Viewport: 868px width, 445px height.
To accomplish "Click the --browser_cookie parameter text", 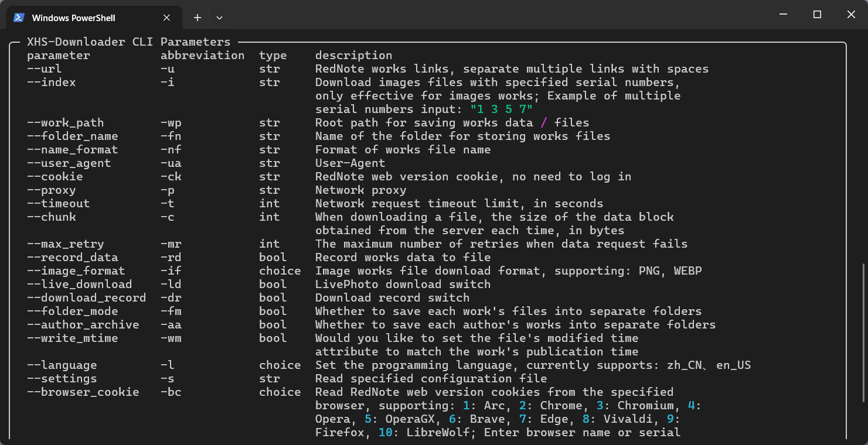I will (x=83, y=392).
